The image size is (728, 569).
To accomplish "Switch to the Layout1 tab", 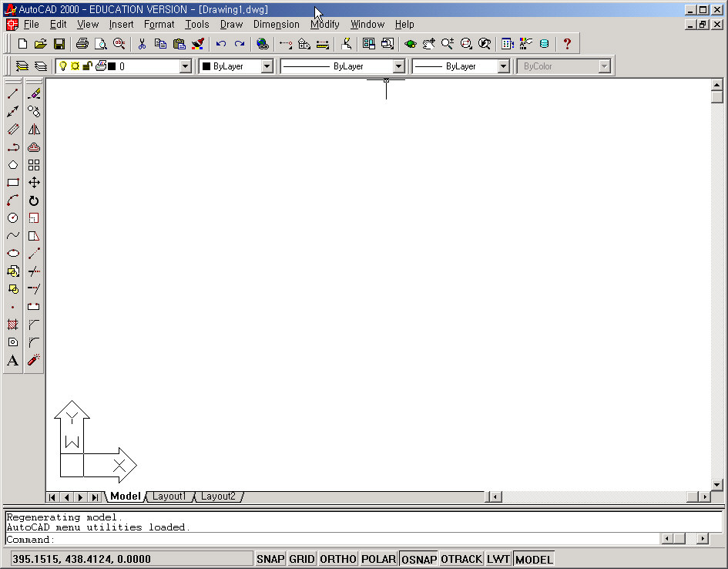I will 169,497.
